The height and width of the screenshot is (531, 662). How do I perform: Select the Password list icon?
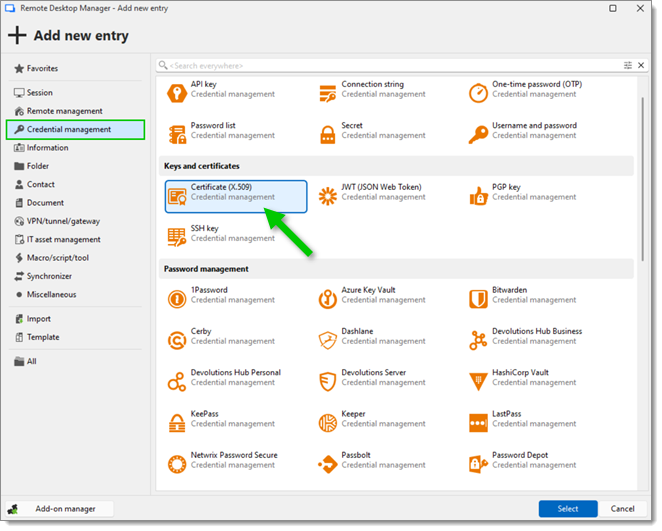click(x=176, y=135)
